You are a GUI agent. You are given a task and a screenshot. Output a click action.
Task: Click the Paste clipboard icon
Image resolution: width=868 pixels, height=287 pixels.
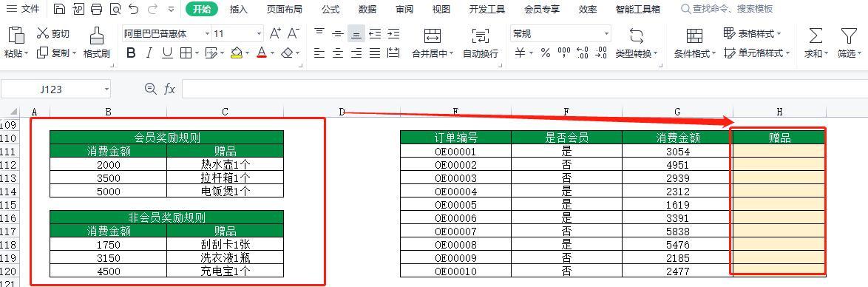point(16,36)
